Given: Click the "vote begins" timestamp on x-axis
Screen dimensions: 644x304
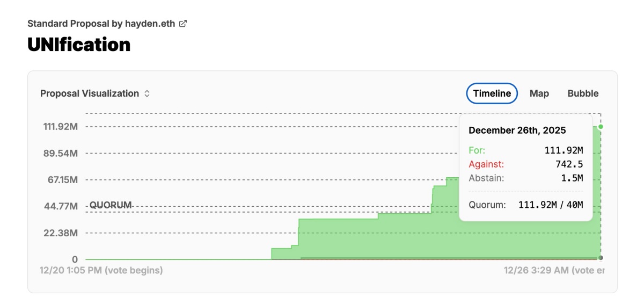Looking at the screenshot, I should (x=101, y=270).
